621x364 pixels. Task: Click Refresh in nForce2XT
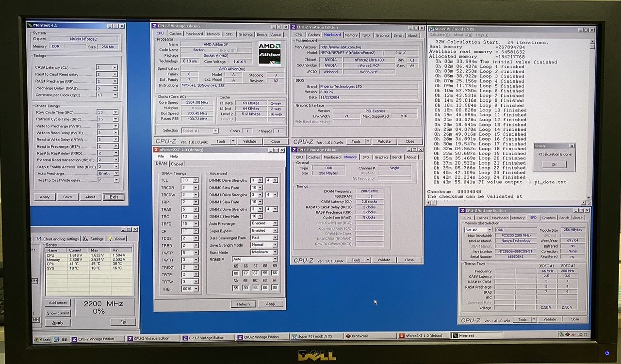tap(244, 304)
